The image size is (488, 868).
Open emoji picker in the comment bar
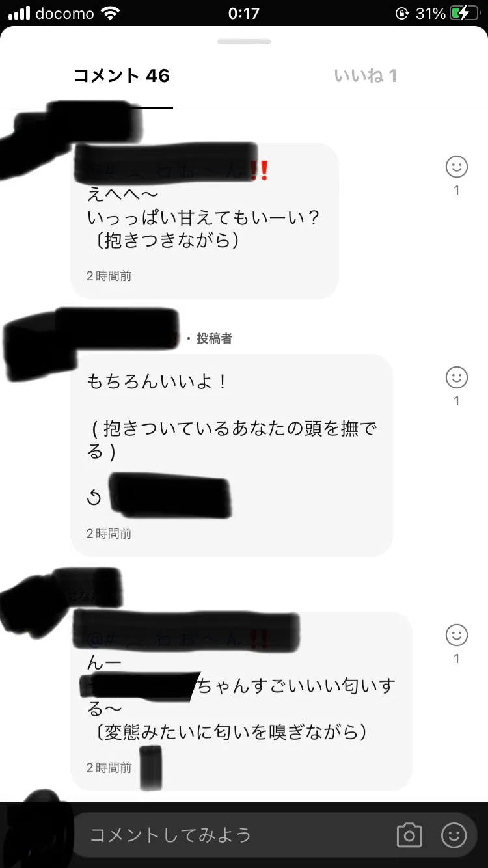[x=454, y=835]
